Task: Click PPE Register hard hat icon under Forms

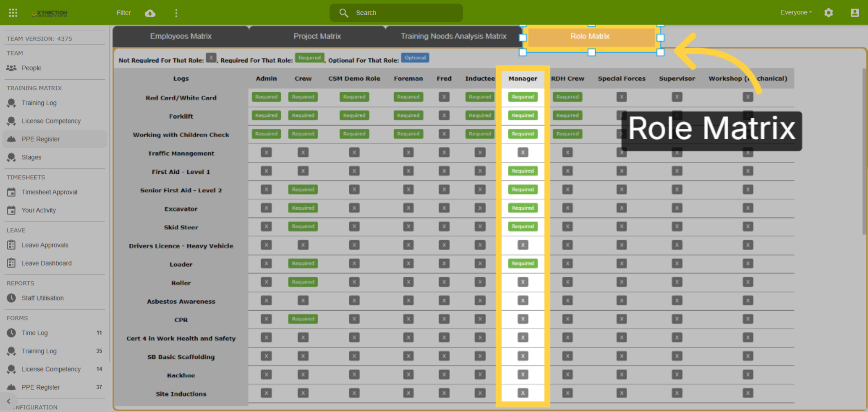Action: click(11, 387)
